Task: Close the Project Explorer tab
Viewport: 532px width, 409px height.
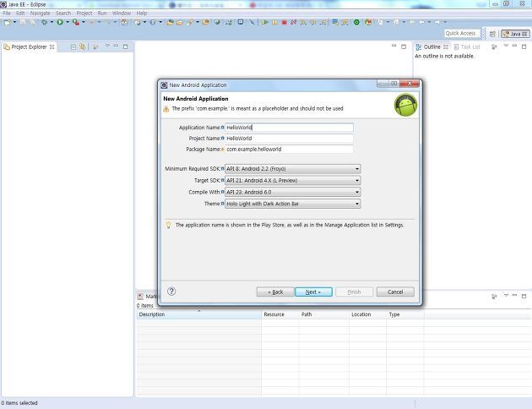Action: 52,46
